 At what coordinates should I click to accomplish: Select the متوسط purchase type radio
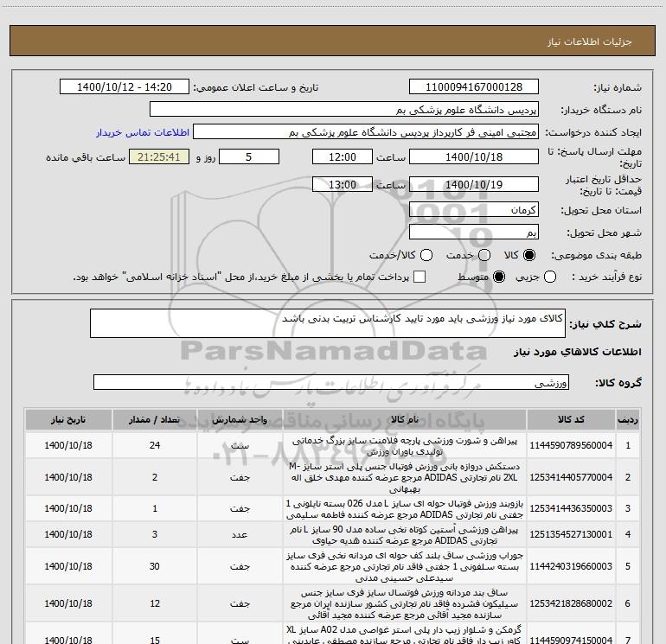[x=499, y=277]
